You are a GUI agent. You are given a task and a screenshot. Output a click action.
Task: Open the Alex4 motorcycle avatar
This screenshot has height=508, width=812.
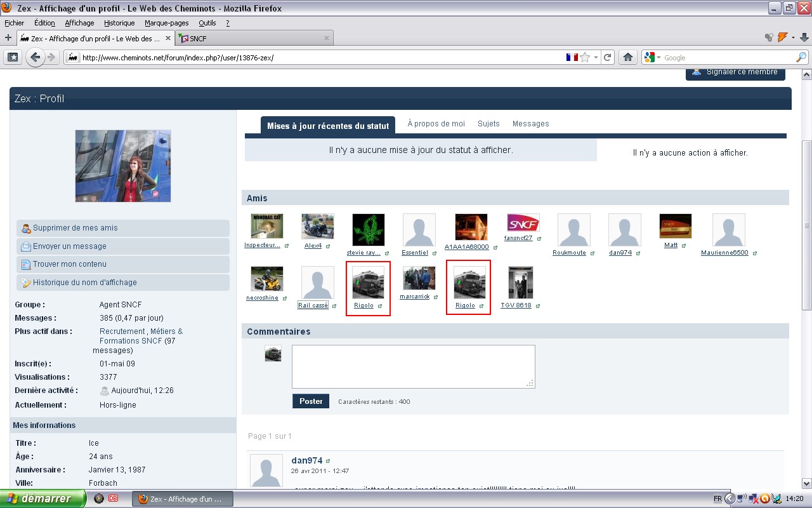tap(317, 226)
